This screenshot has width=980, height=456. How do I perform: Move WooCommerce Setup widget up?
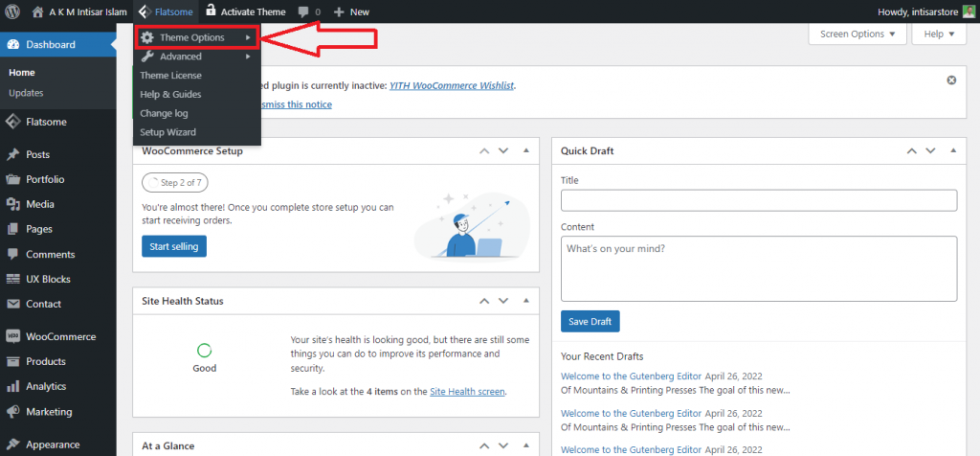click(483, 150)
